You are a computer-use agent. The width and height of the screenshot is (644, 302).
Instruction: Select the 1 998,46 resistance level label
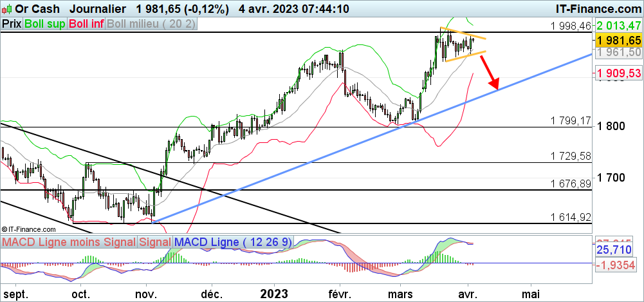point(571,26)
